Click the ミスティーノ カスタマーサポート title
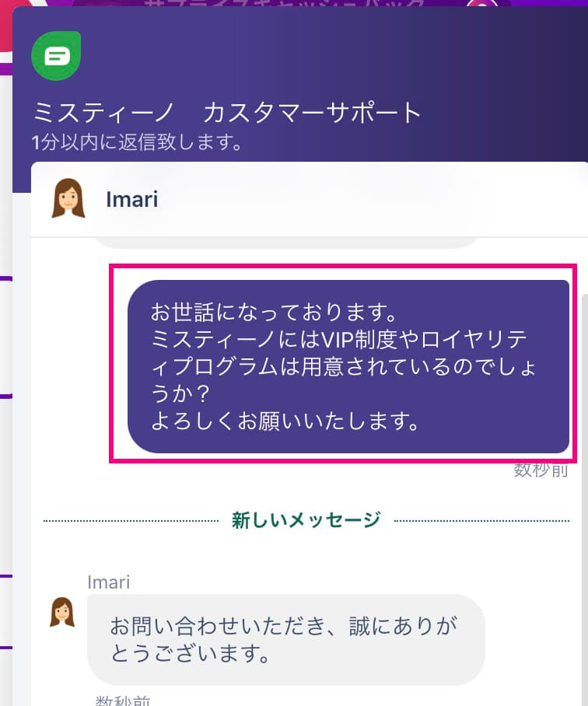 [x=227, y=113]
